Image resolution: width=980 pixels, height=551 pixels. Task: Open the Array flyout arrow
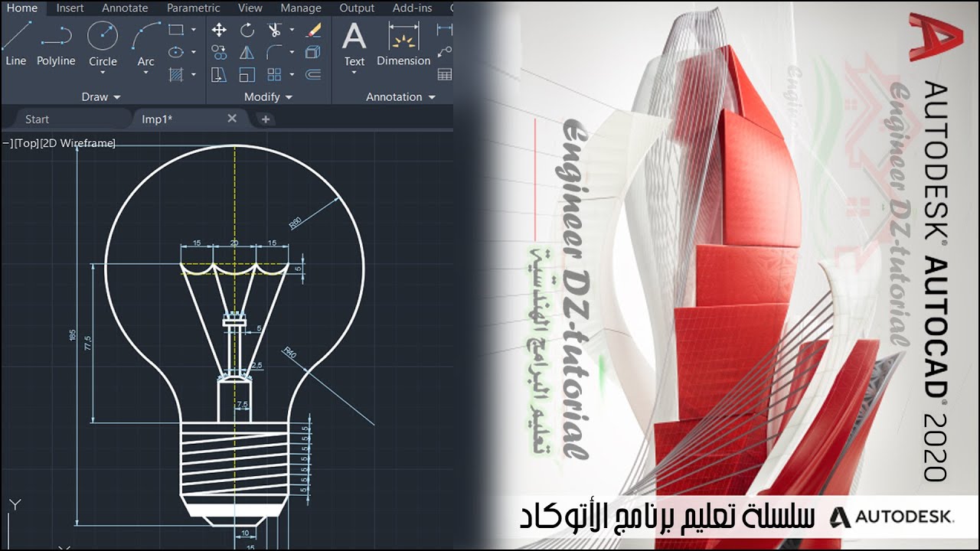(292, 74)
